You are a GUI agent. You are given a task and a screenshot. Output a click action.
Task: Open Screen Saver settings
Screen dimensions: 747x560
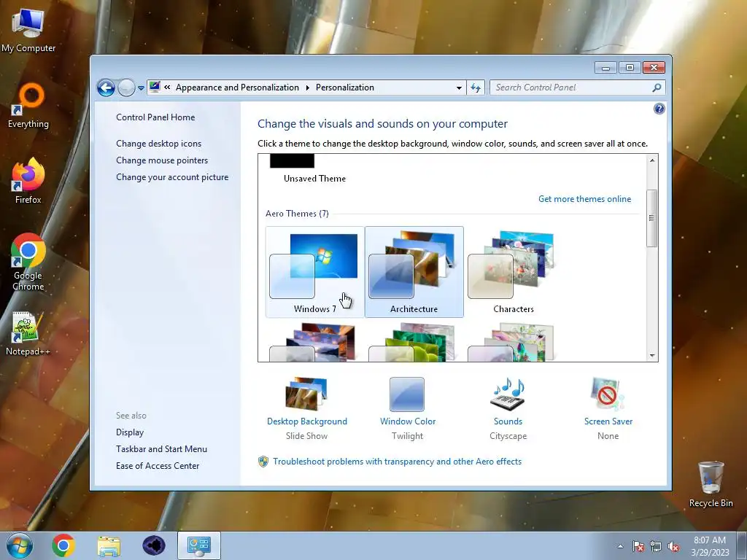608,408
